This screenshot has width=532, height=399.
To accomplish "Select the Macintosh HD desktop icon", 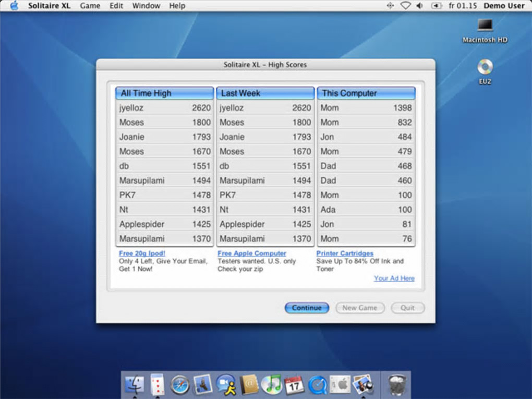I will click(485, 31).
